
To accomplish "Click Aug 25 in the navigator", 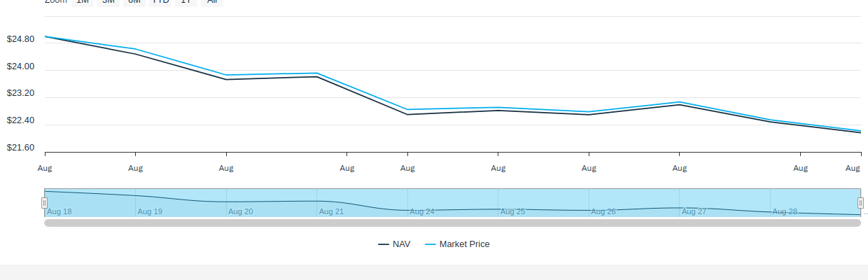I will tap(512, 211).
